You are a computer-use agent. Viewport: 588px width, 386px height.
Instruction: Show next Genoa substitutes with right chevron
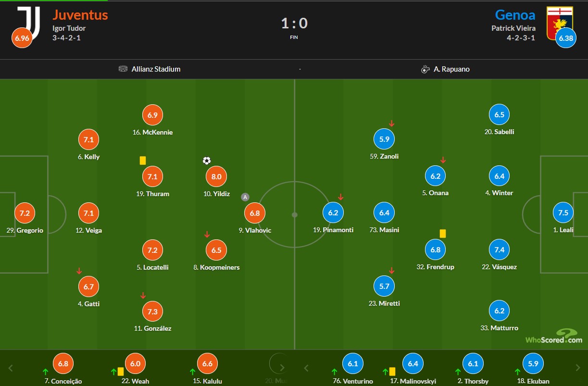tap(577, 368)
